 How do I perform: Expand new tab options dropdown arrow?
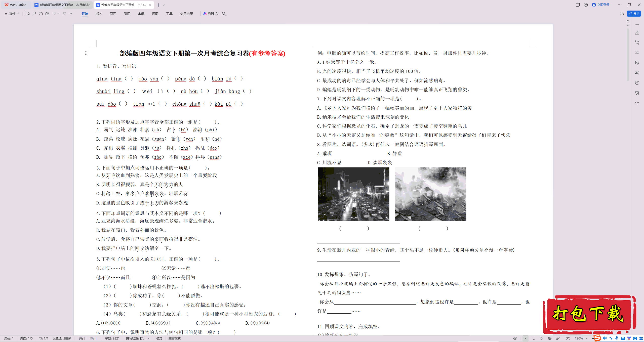(164, 5)
